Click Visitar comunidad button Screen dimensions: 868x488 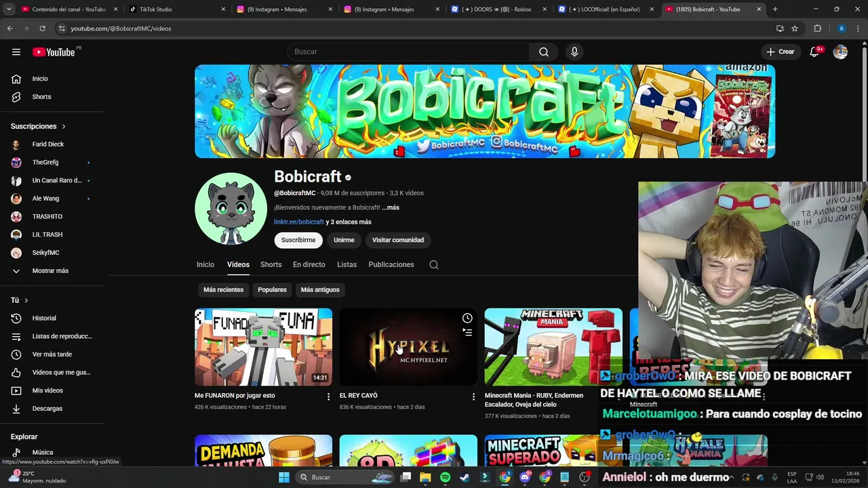click(x=398, y=240)
